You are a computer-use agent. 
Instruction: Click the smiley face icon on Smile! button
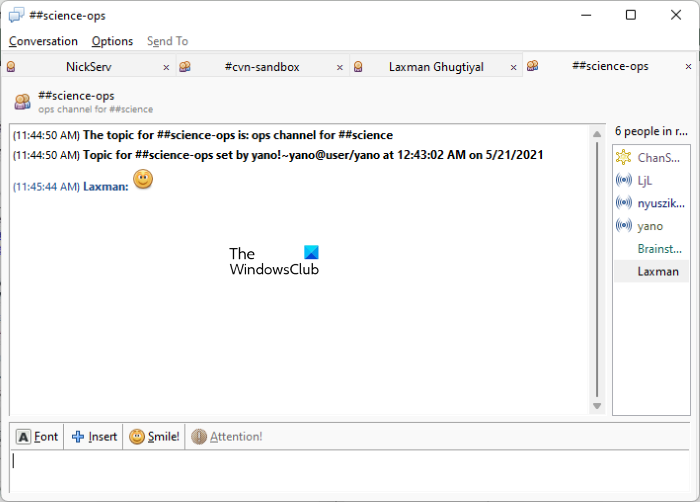pyautogui.click(x=137, y=436)
